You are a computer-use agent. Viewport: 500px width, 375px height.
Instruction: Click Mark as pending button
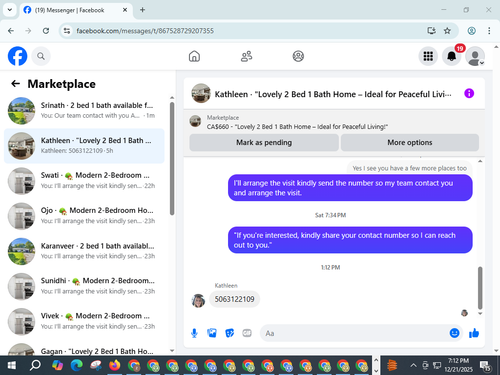click(x=264, y=143)
